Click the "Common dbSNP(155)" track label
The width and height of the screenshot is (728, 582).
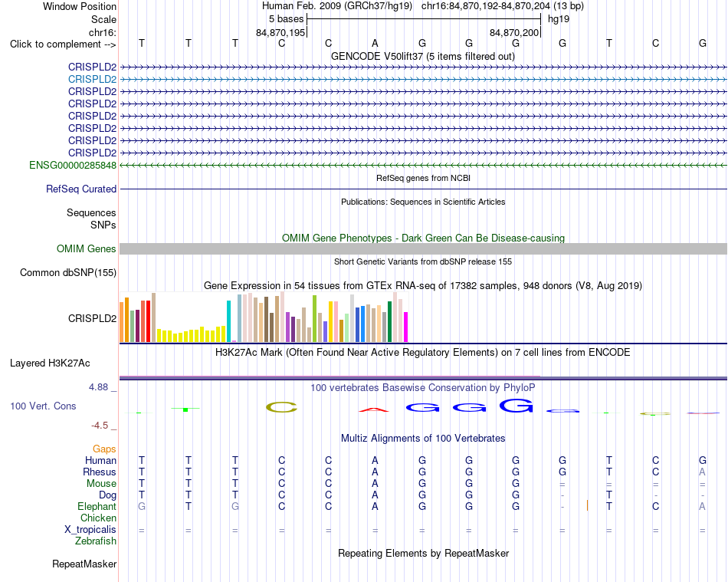68,273
